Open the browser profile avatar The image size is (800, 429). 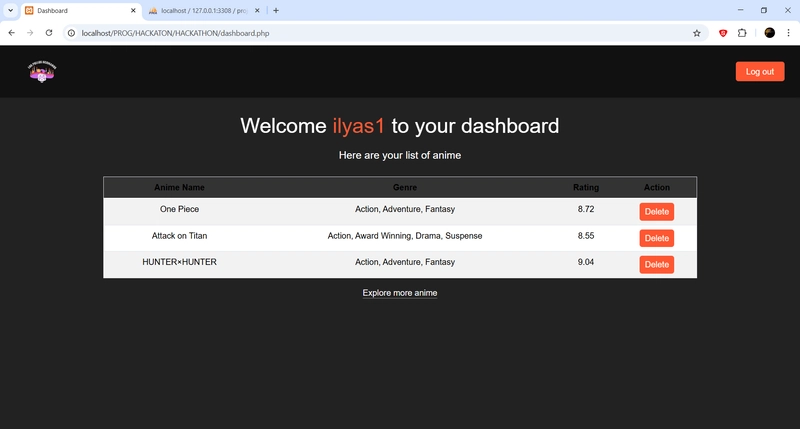point(769,33)
